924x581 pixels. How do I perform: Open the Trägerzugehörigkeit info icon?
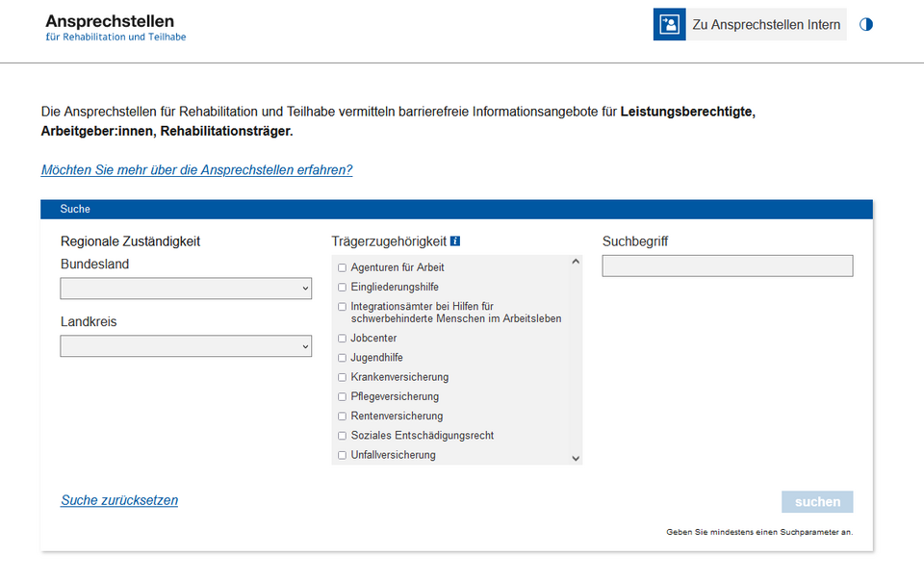(455, 241)
